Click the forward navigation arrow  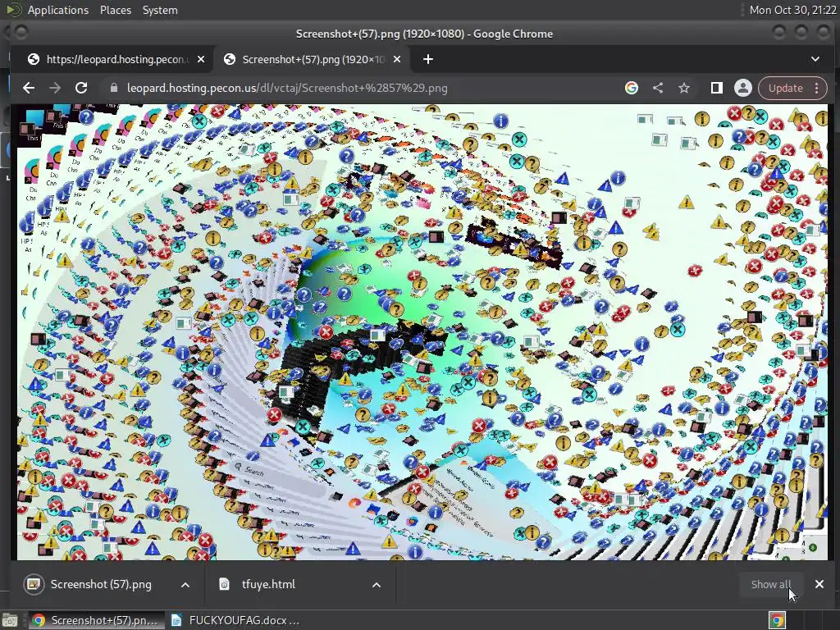(x=55, y=88)
